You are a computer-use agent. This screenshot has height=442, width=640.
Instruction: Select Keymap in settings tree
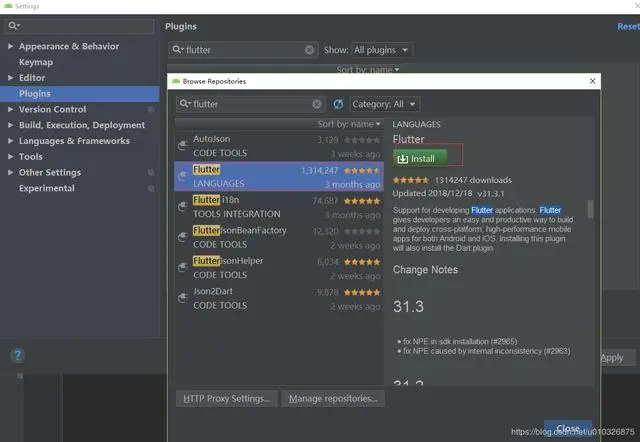pos(36,62)
